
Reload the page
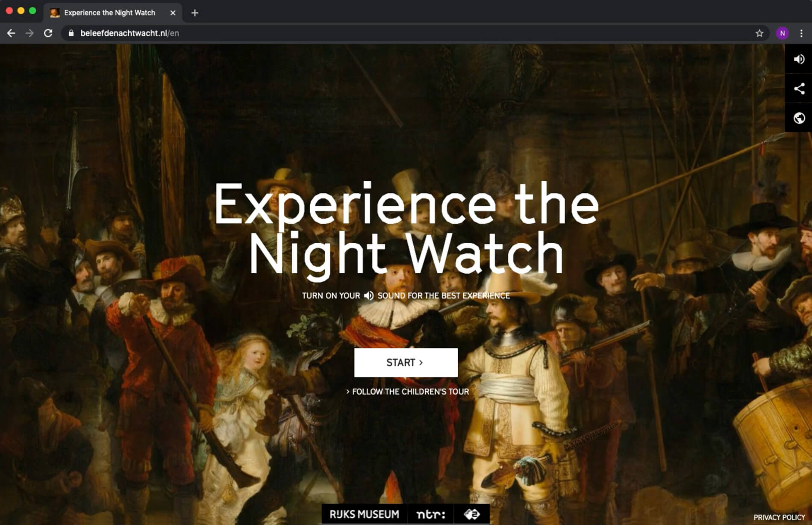point(48,33)
